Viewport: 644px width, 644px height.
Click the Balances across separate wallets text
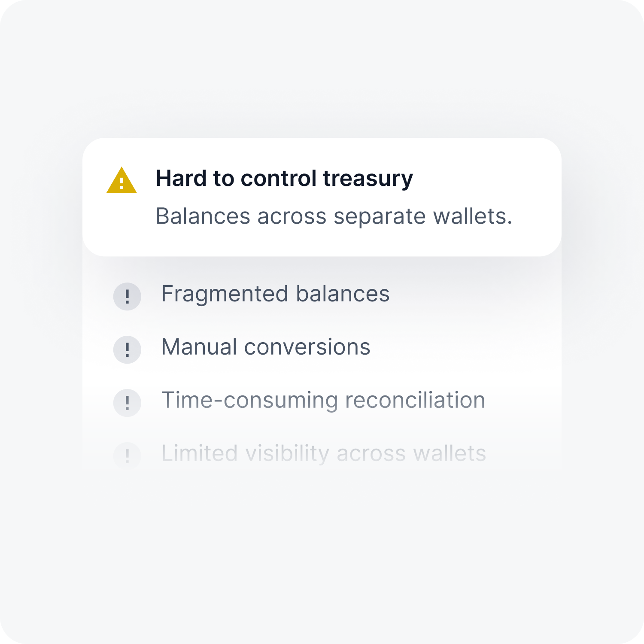334,216
